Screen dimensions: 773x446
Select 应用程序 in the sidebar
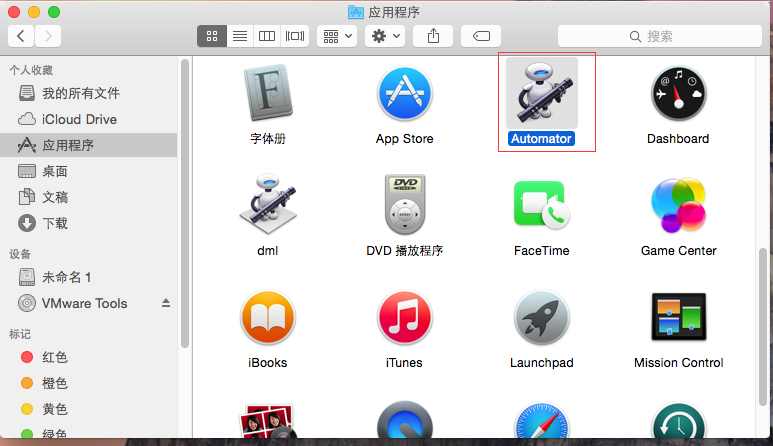point(89,145)
